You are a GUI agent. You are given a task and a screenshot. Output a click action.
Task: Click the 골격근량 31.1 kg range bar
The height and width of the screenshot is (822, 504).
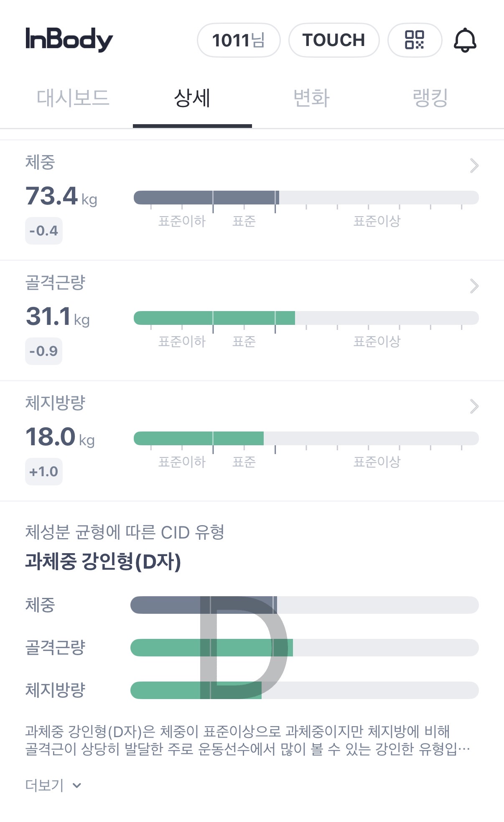pyautogui.click(x=306, y=318)
